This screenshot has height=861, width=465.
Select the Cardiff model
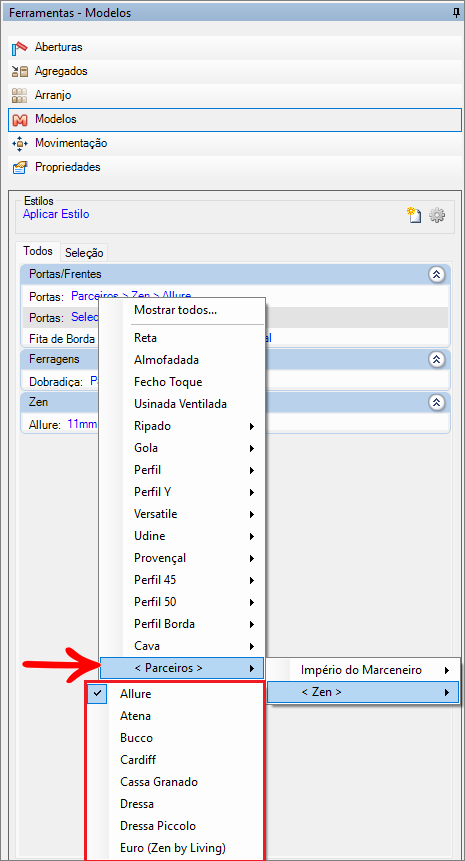(175, 760)
